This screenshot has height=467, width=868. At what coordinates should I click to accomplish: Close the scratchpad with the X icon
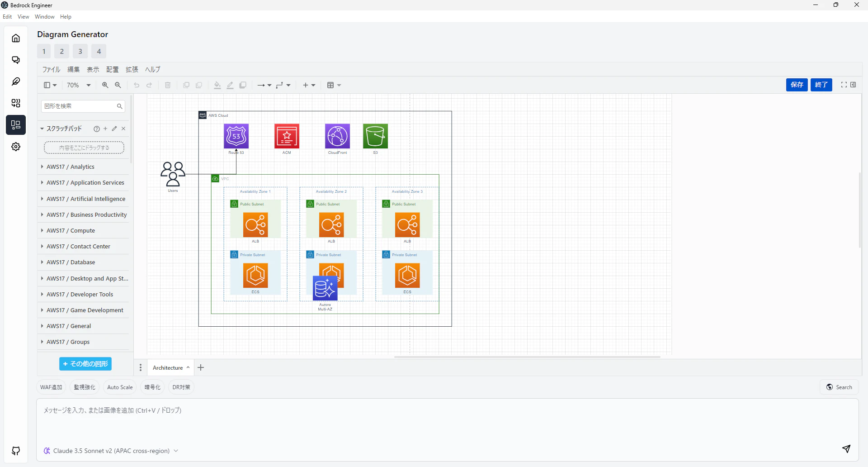[123, 129]
